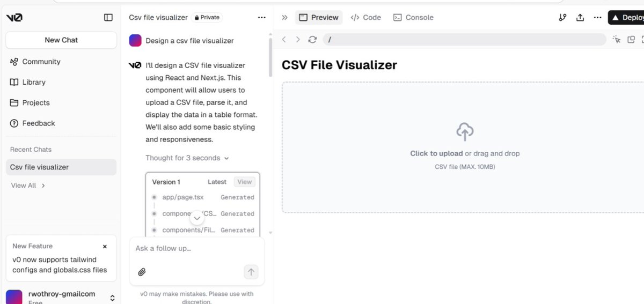Click the View button on Version 1

pos(245,182)
